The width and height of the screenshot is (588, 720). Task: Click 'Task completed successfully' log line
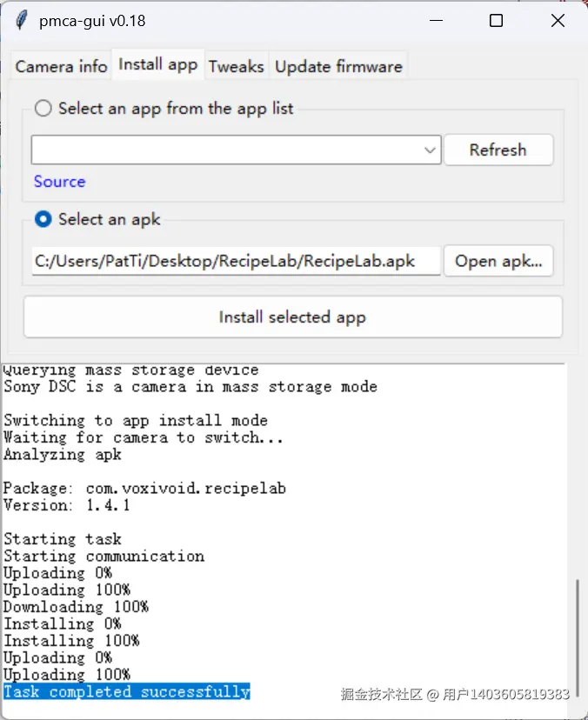[127, 691]
